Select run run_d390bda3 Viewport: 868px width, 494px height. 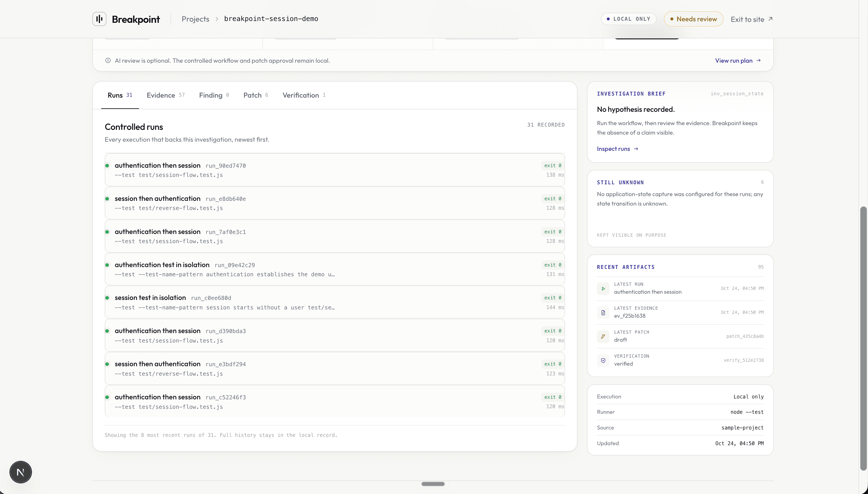(335, 335)
